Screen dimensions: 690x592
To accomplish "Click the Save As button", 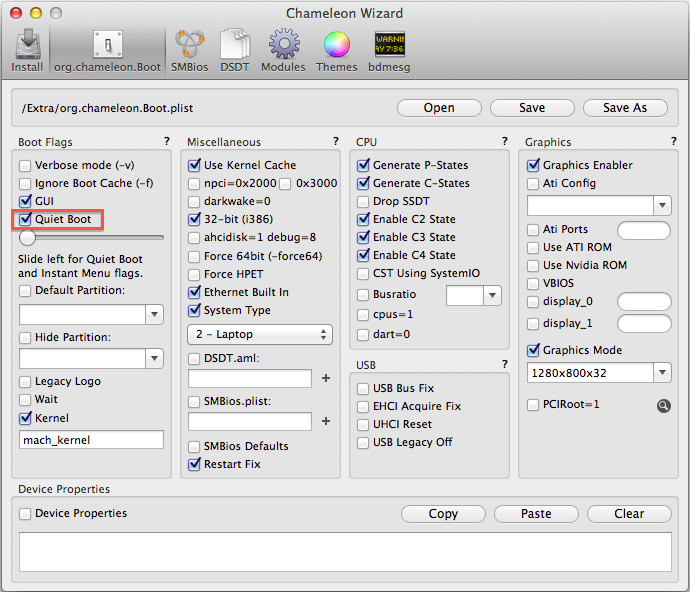I will (625, 108).
